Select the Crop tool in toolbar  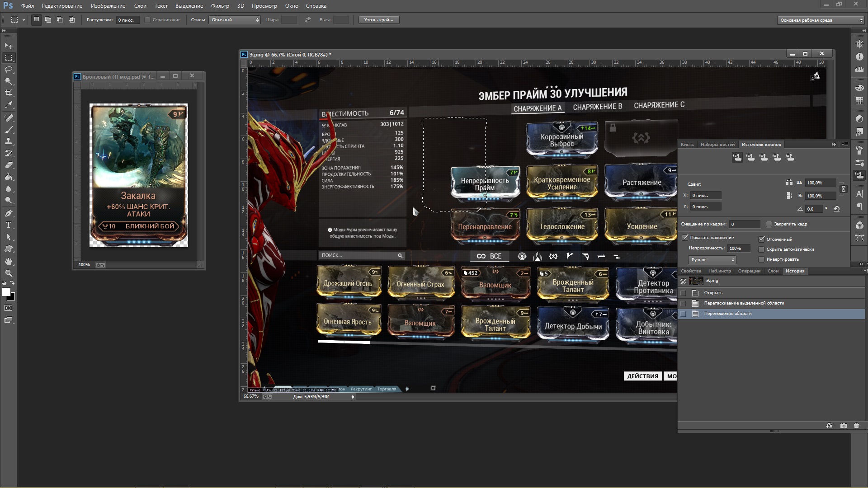click(x=8, y=93)
